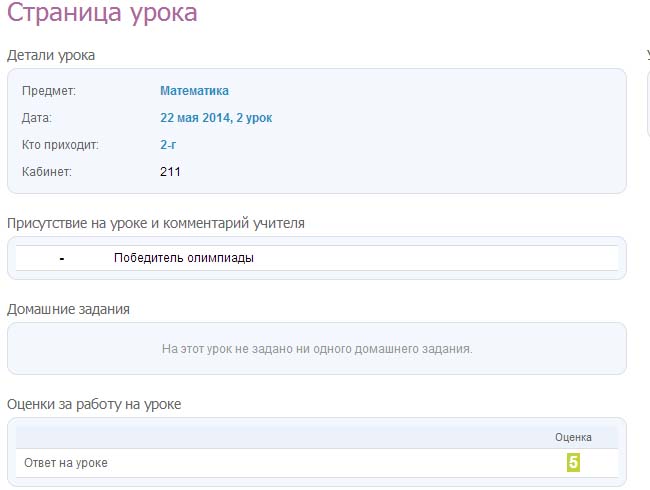650x490 pixels.
Task: Click the Предмет field label
Action: 49,91
